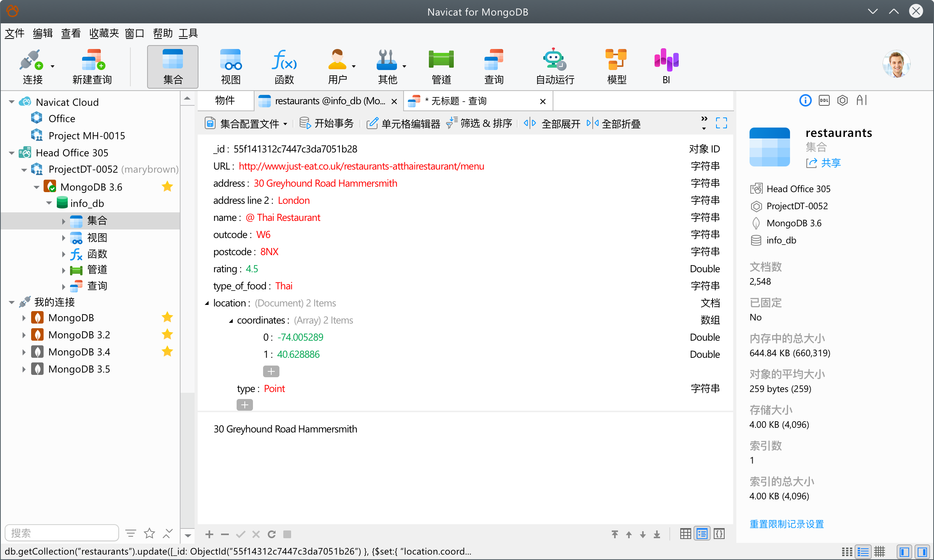Switch object list to detail view
This screenshot has height=560, width=934.
click(880, 552)
